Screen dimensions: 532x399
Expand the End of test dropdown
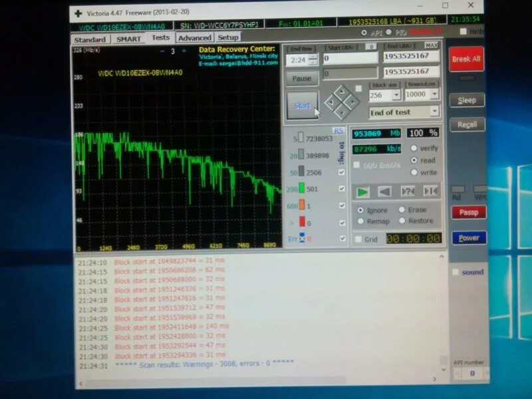435,111
